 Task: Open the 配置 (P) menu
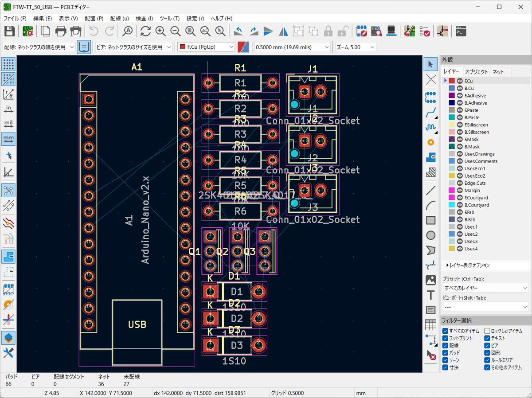94,19
